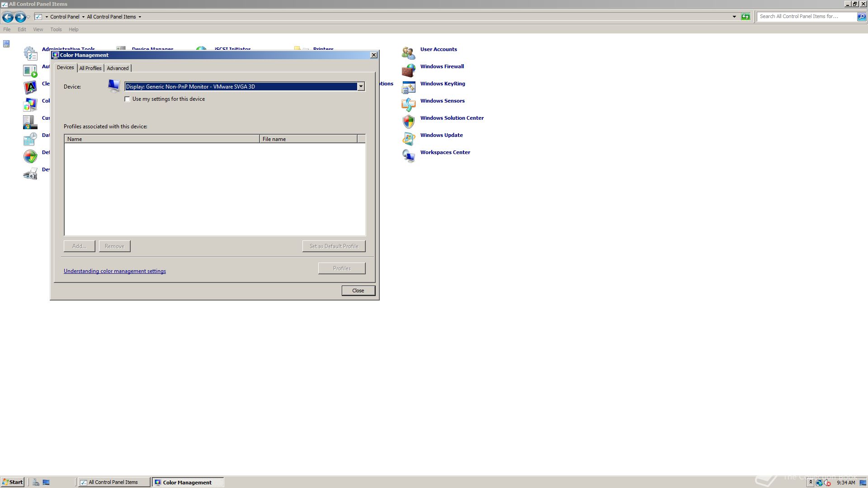The height and width of the screenshot is (488, 868).
Task: Click the Add... button
Action: (x=79, y=246)
